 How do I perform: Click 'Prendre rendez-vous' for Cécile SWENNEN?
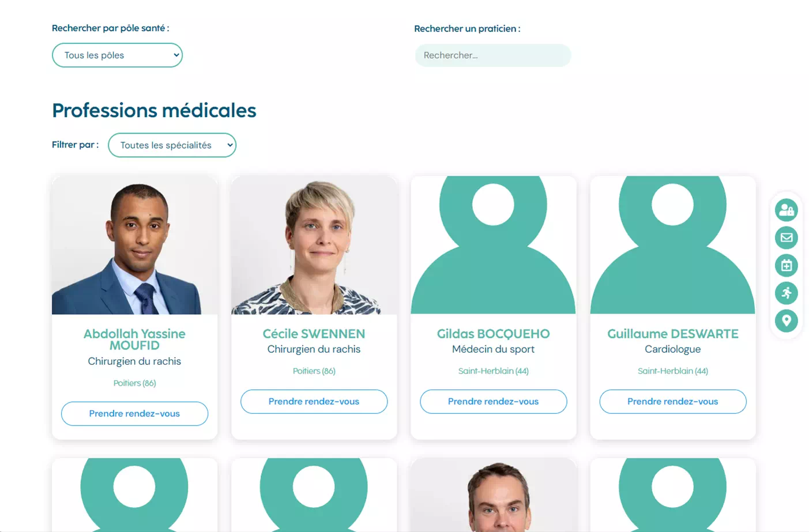(x=314, y=402)
